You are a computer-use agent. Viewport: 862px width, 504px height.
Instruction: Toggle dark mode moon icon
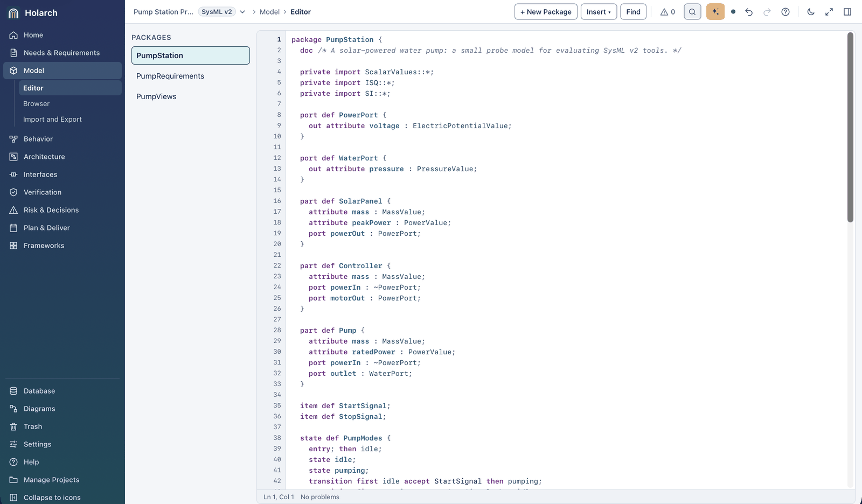811,12
